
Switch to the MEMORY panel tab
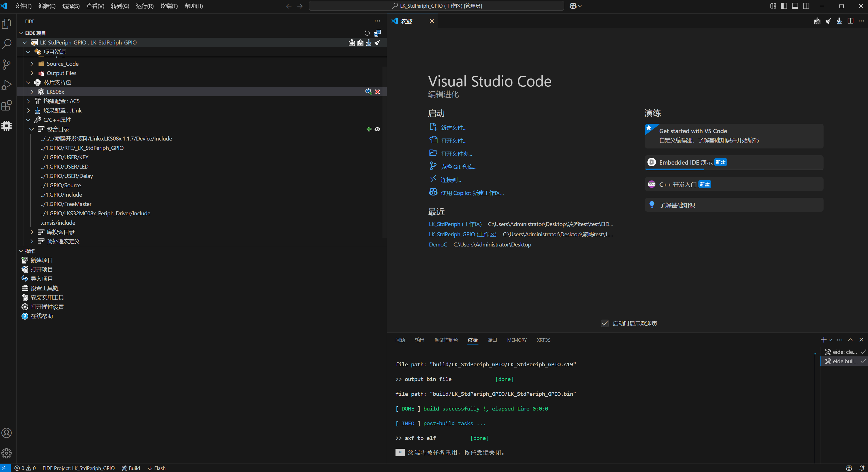click(517, 340)
